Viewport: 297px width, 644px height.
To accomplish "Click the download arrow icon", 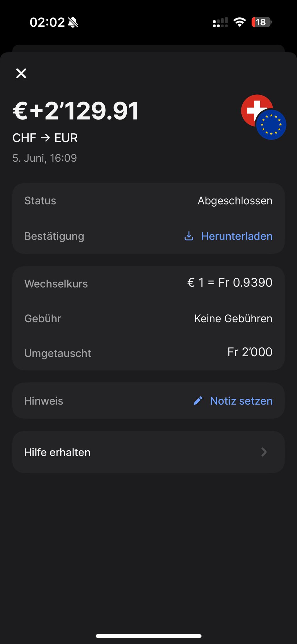I will [189, 236].
